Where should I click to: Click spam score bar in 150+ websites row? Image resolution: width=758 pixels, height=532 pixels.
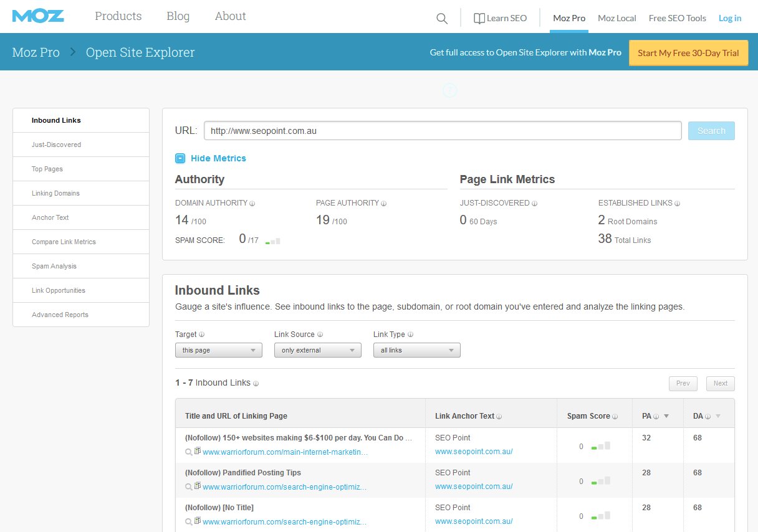600,446
